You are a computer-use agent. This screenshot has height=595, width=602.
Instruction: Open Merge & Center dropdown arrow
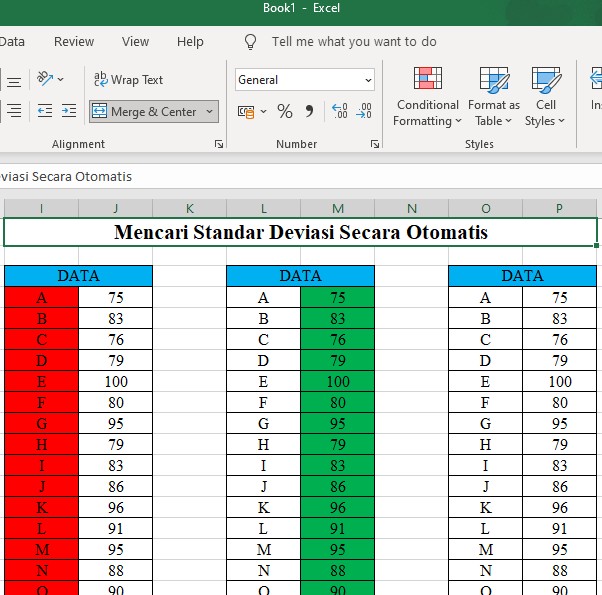click(209, 112)
